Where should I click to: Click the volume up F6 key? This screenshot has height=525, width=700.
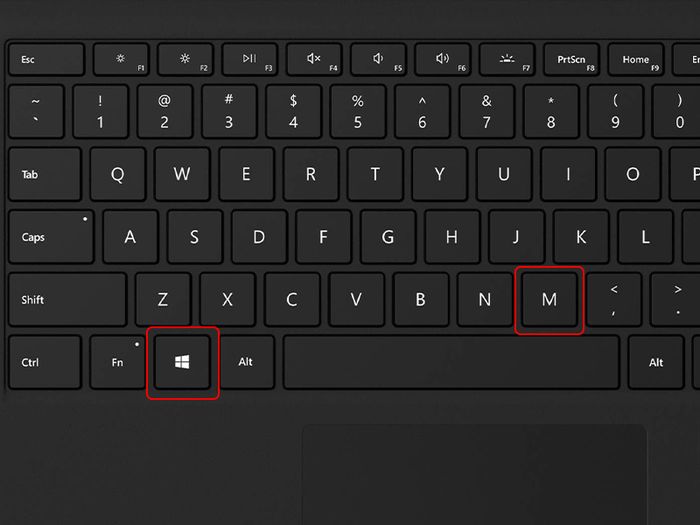click(442, 59)
